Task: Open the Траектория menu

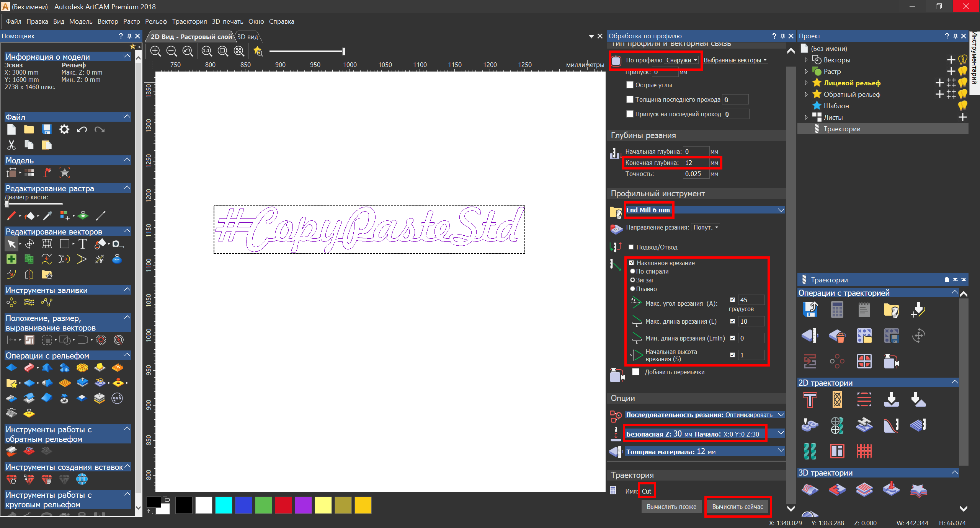Action: 189,21
